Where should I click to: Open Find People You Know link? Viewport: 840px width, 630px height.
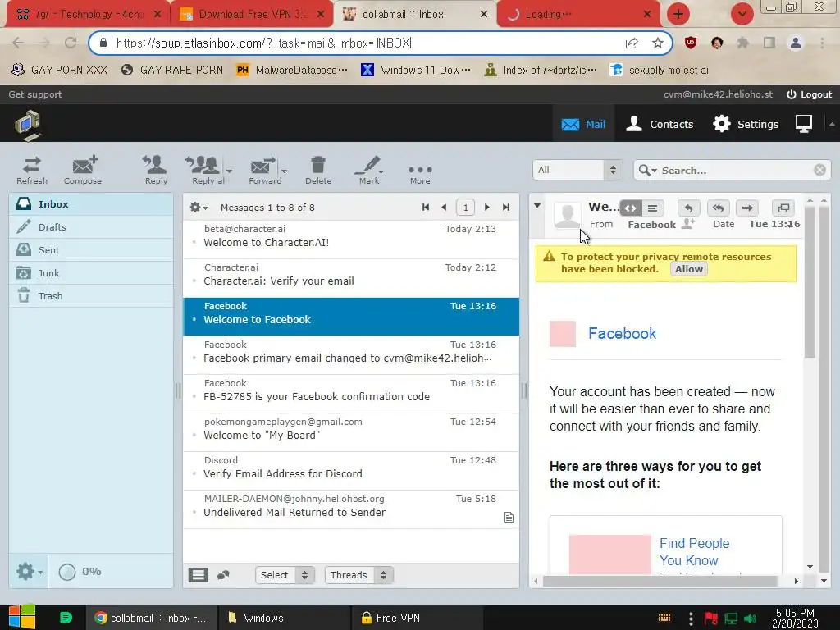pos(694,552)
